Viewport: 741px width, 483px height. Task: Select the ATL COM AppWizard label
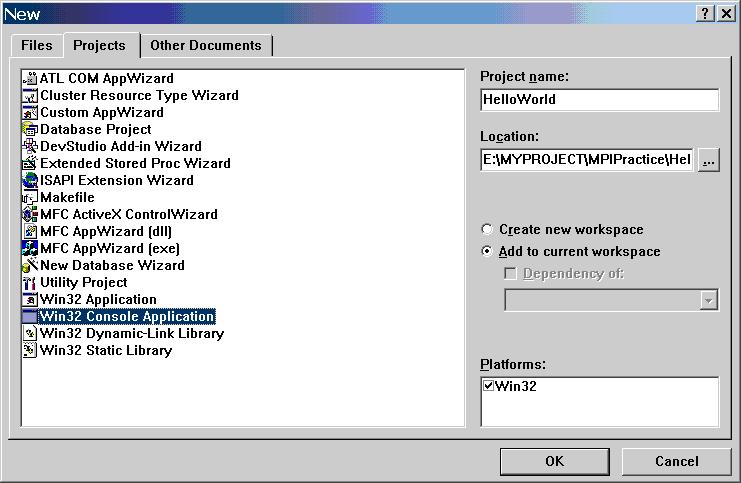pos(107,78)
